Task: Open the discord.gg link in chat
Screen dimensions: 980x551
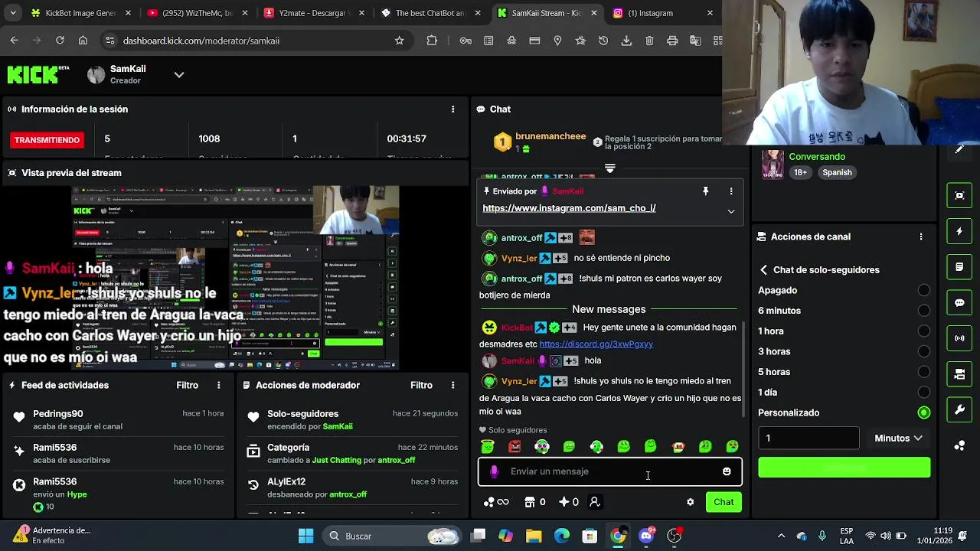Action: (x=596, y=344)
